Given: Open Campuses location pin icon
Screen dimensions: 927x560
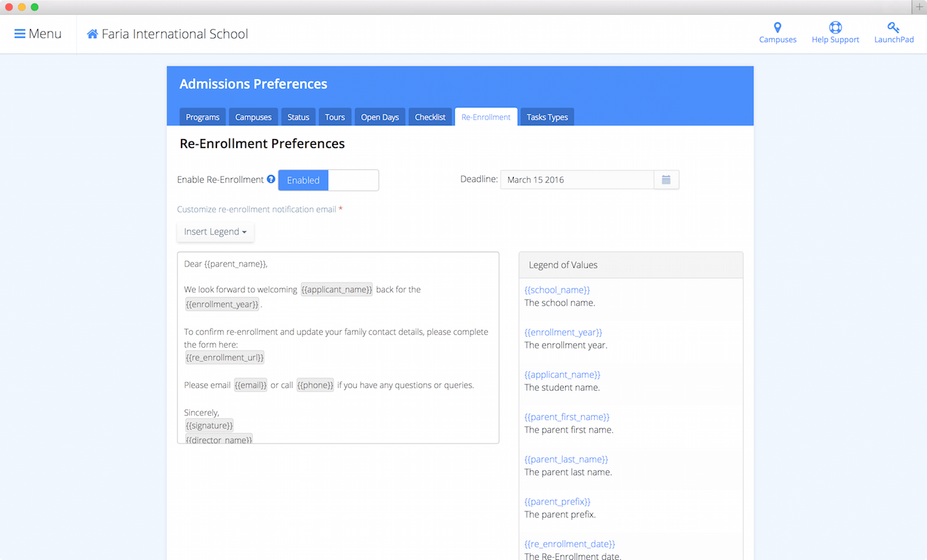Looking at the screenshot, I should tap(778, 28).
